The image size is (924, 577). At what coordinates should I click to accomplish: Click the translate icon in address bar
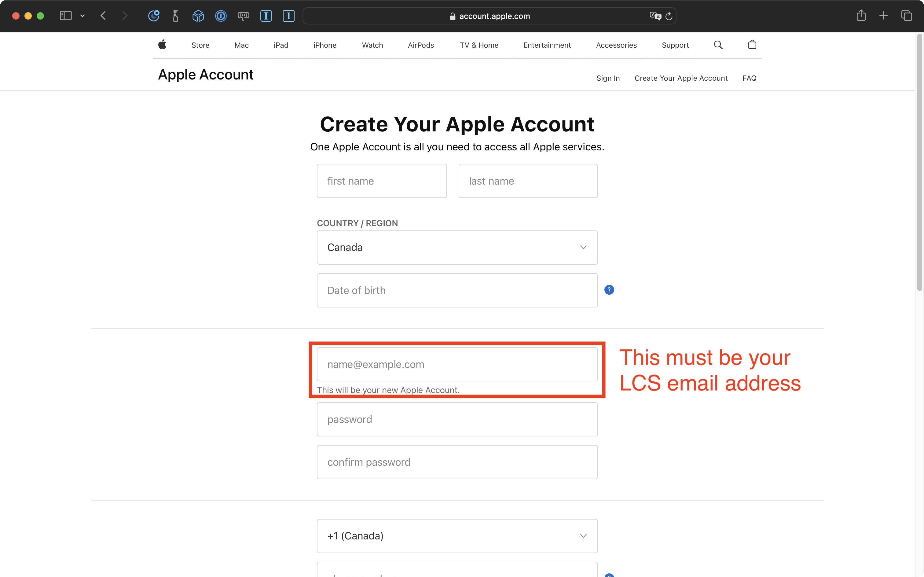[655, 16]
